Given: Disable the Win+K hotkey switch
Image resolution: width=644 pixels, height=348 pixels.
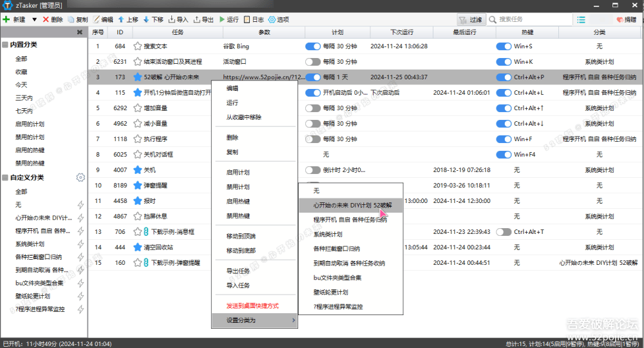Looking at the screenshot, I should pyautogui.click(x=504, y=62).
